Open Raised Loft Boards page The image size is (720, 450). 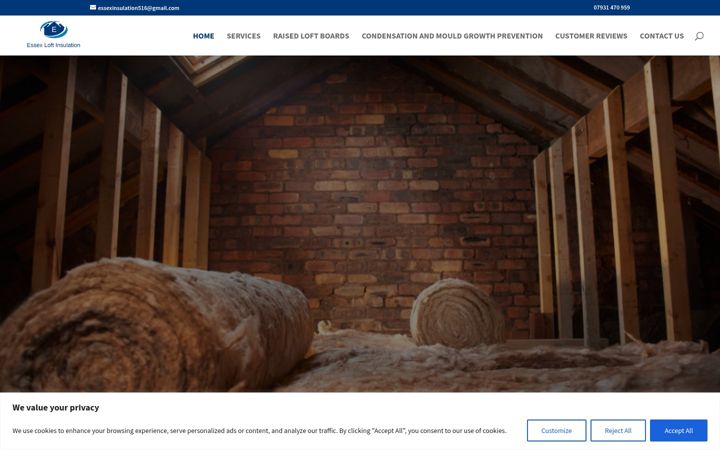click(311, 36)
